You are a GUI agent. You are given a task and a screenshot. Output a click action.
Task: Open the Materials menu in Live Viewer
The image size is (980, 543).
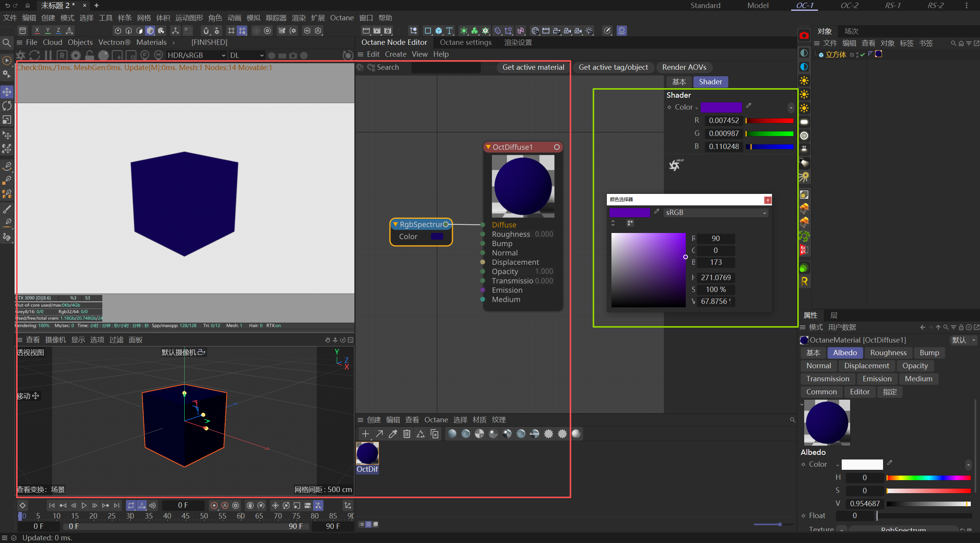pos(151,43)
